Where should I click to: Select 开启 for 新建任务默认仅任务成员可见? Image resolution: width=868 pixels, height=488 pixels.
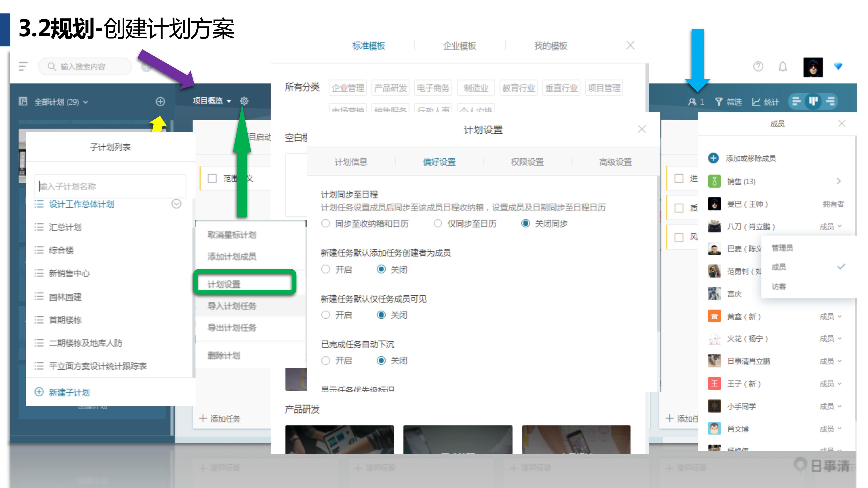point(325,315)
